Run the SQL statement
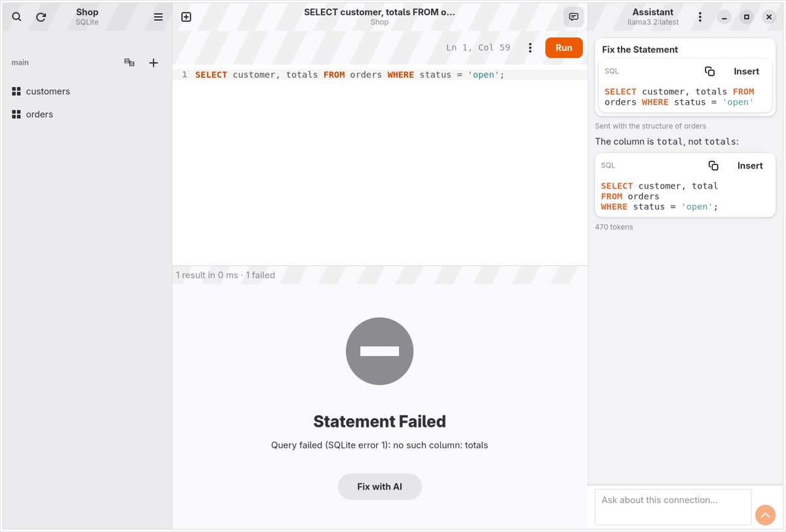786x532 pixels. coord(564,48)
